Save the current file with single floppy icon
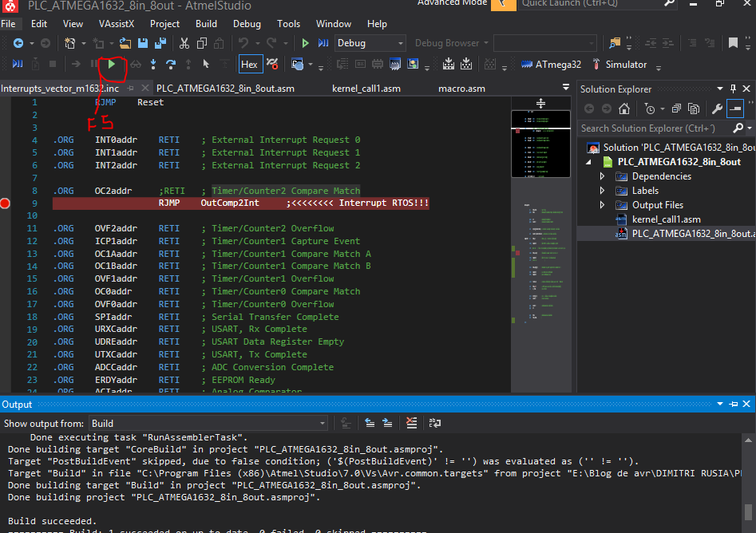This screenshot has height=533, width=756. (143, 43)
